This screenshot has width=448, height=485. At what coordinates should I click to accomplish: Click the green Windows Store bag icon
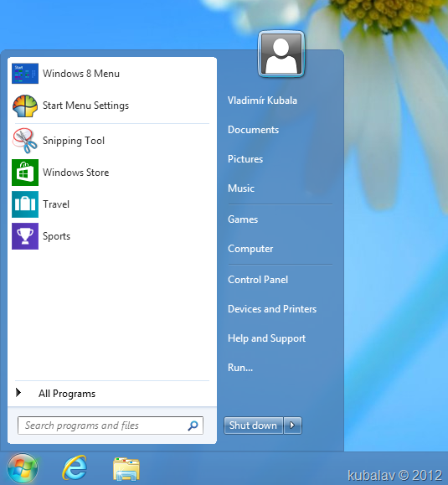25,173
